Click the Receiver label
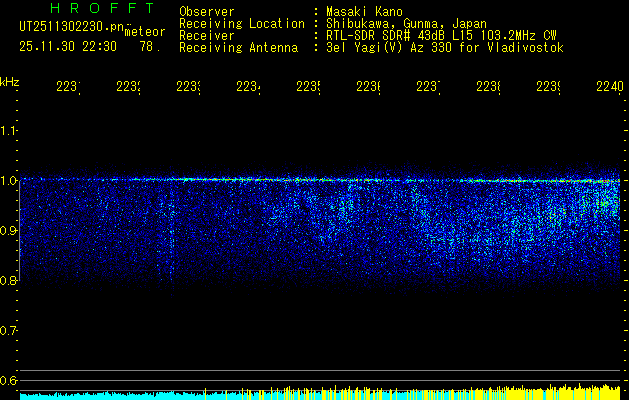Viewport: 629px width, 400px height. 207,36
